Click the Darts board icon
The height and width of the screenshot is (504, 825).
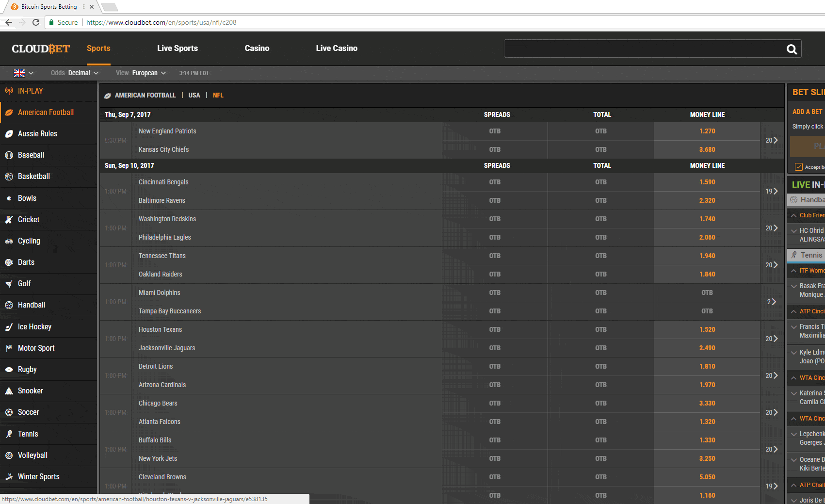(9, 262)
